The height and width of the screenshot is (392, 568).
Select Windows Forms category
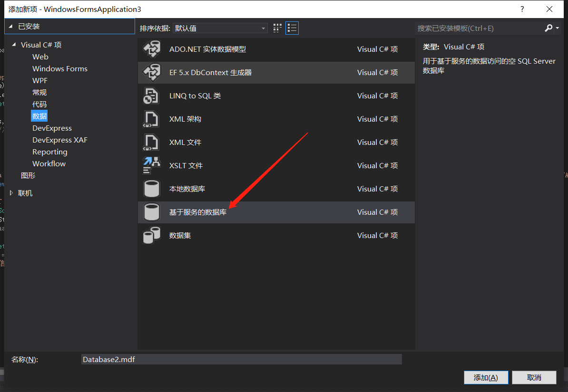point(60,69)
